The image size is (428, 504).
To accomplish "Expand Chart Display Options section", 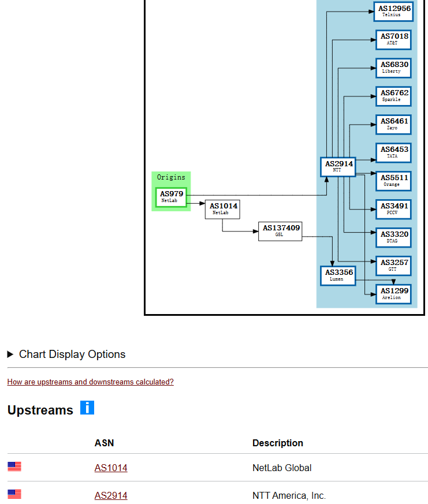I will 66,354.
